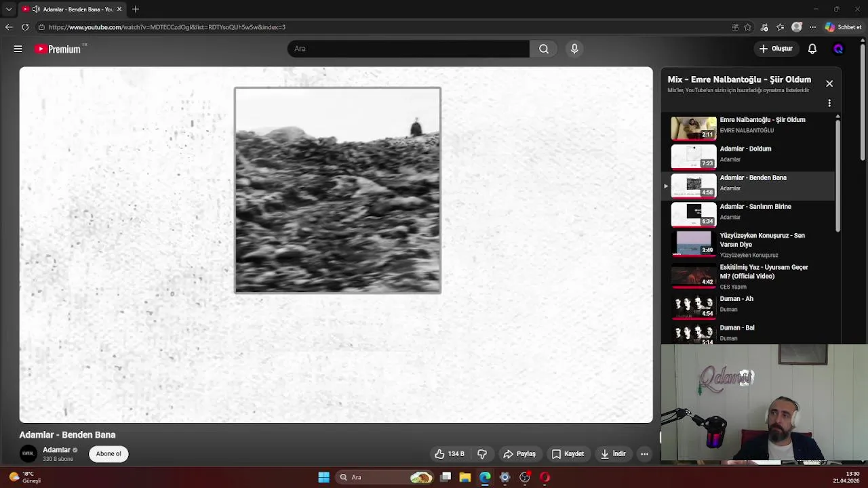Click the Paylaş share button
The image size is (868, 488).
pos(519,454)
